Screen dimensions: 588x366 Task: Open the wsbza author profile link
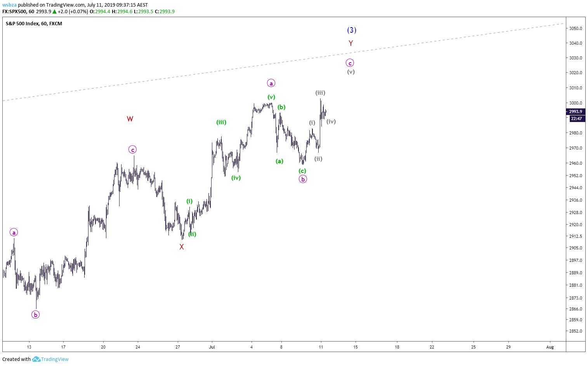click(x=9, y=5)
